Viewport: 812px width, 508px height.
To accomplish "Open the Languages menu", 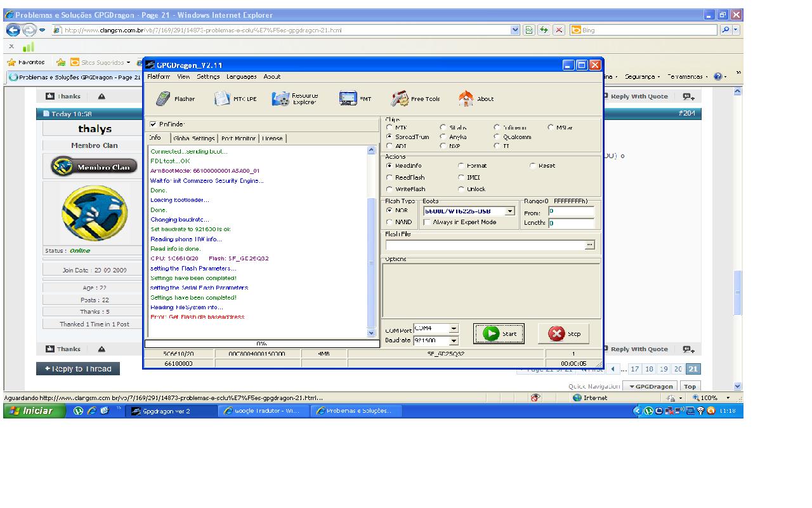I will pyautogui.click(x=242, y=77).
